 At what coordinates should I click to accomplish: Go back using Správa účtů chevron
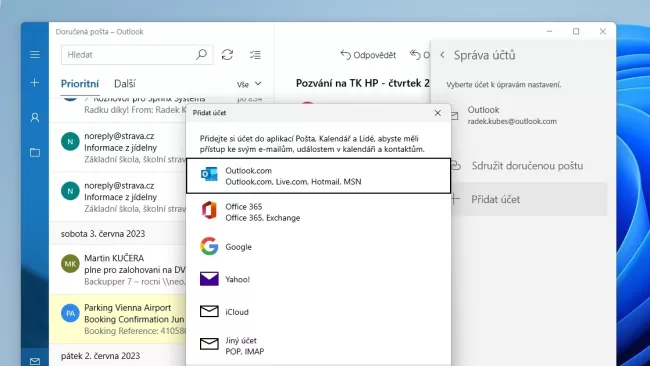[442, 55]
